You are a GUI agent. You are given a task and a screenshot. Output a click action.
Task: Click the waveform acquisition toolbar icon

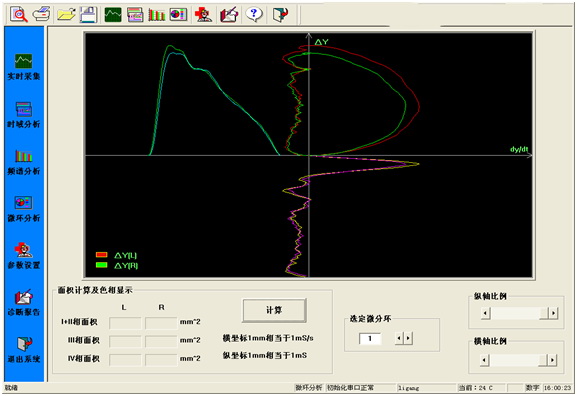[113, 15]
